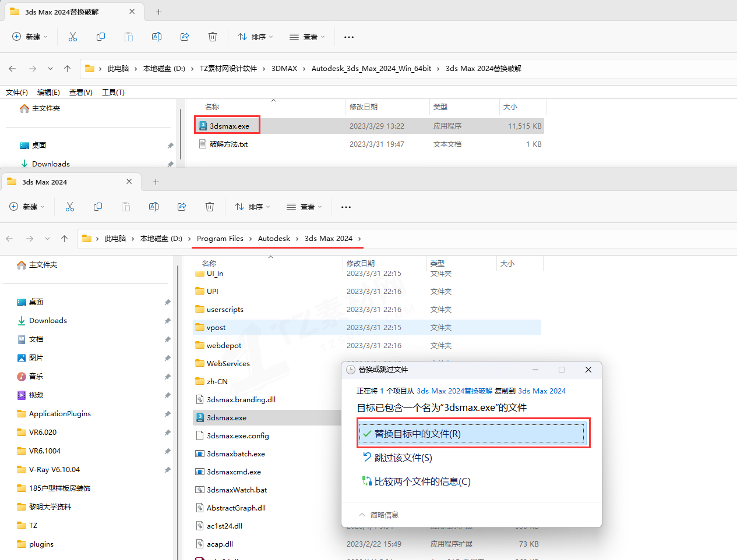Click Program Files in the lower address bar
This screenshot has width=737, height=560.
220,239
